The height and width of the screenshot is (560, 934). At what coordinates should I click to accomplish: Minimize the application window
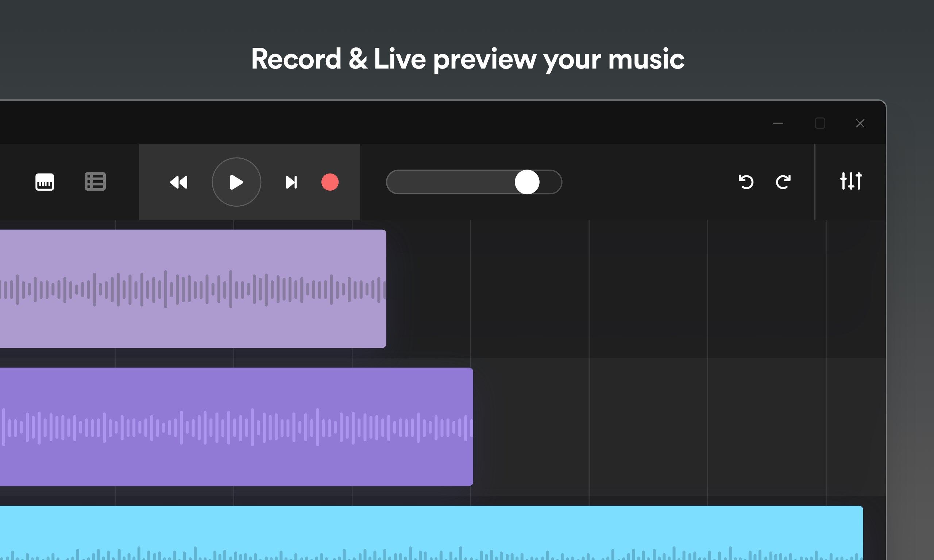pyautogui.click(x=779, y=123)
